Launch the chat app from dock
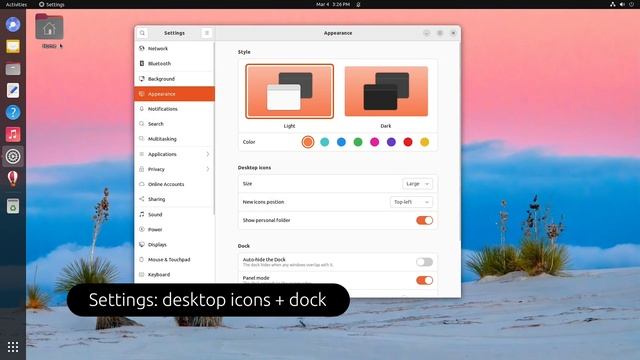Screen dimensions: 640x360 tap(13, 24)
